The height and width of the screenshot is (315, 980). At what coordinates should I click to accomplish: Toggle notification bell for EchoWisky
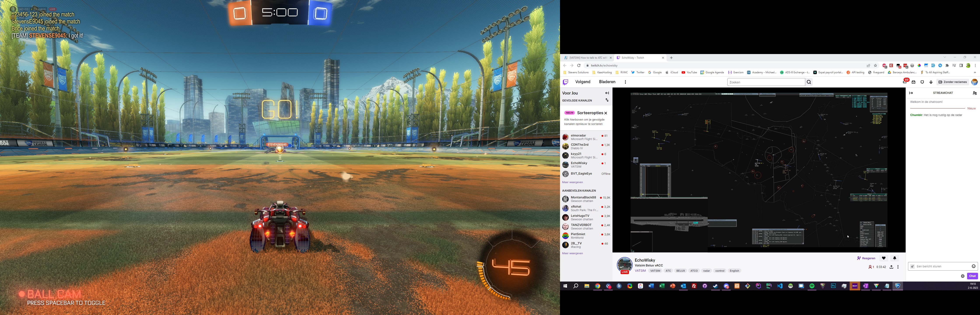coord(894,258)
